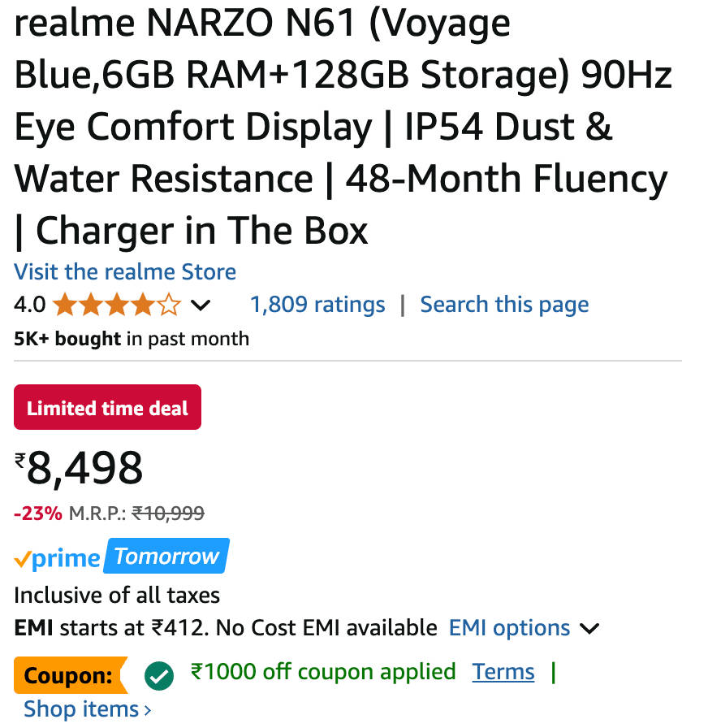The height and width of the screenshot is (728, 708).
Task: Click the -23% discount percentage
Action: [x=38, y=513]
